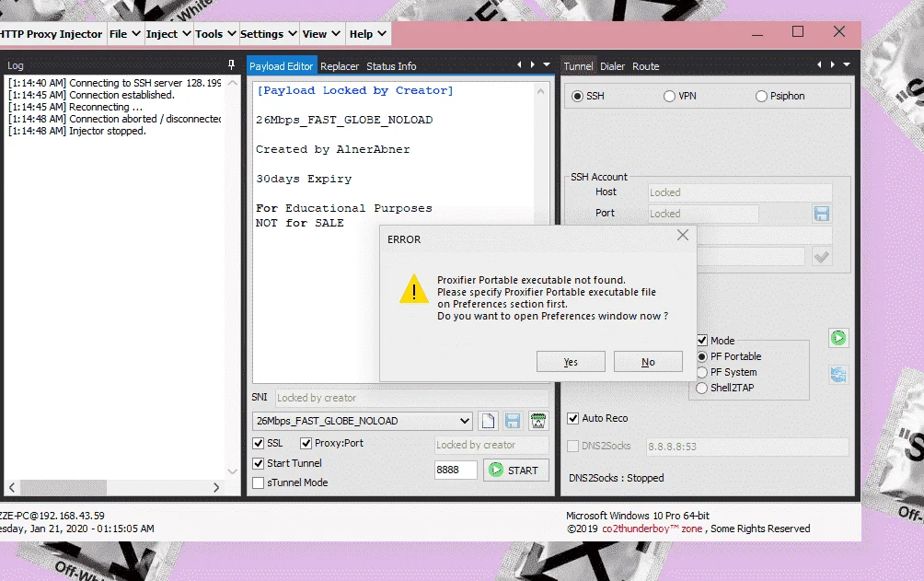This screenshot has width=924, height=581.
Task: Toggle the Mode checkbox
Action: (702, 341)
